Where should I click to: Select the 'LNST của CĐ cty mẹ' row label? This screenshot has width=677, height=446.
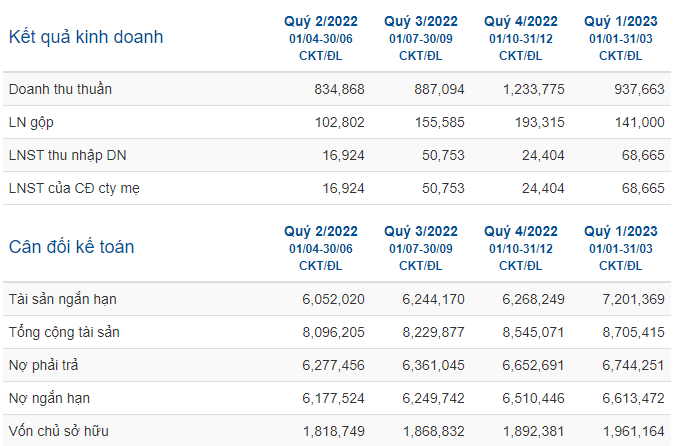click(74, 189)
